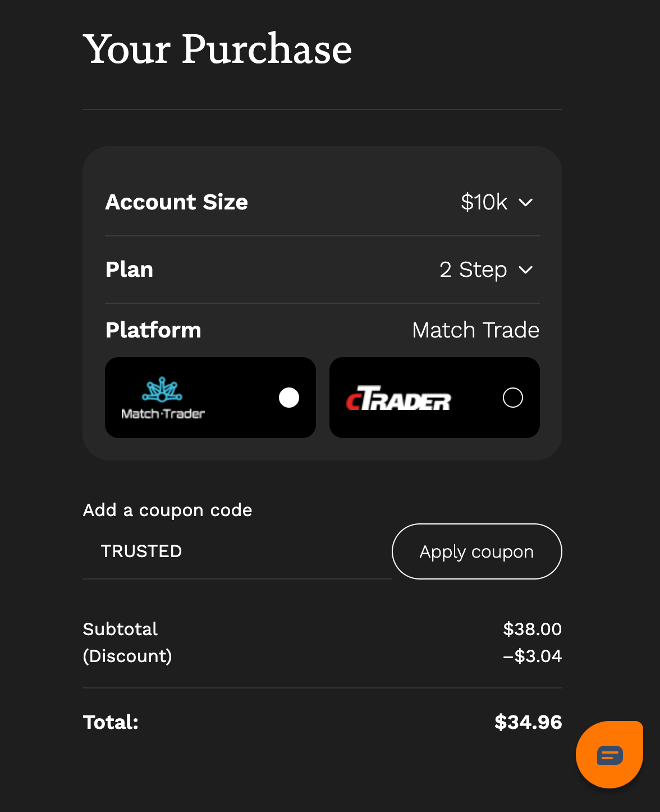Click the 'Add a coupon code' heading
This screenshot has width=660, height=812.
tap(167, 510)
